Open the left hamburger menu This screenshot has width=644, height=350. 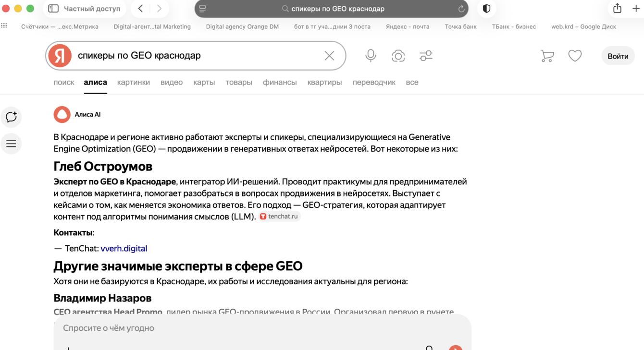tap(11, 144)
